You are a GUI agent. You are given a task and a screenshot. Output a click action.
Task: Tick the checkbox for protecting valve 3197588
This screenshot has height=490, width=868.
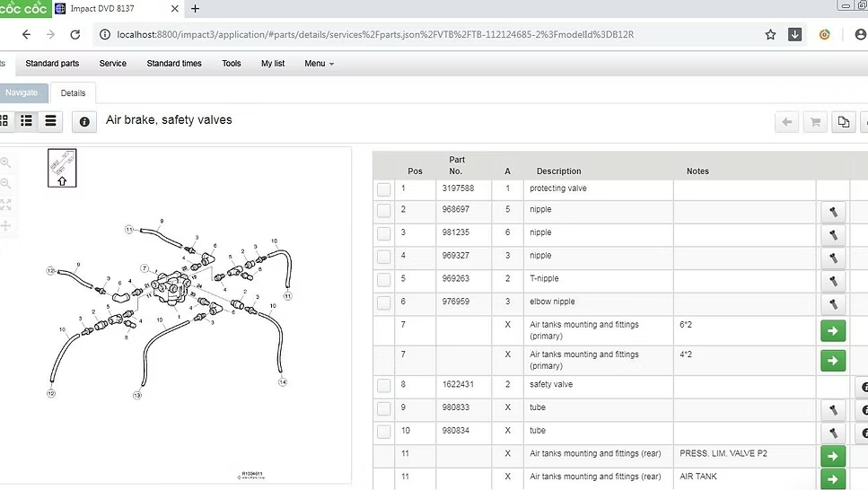tap(384, 189)
